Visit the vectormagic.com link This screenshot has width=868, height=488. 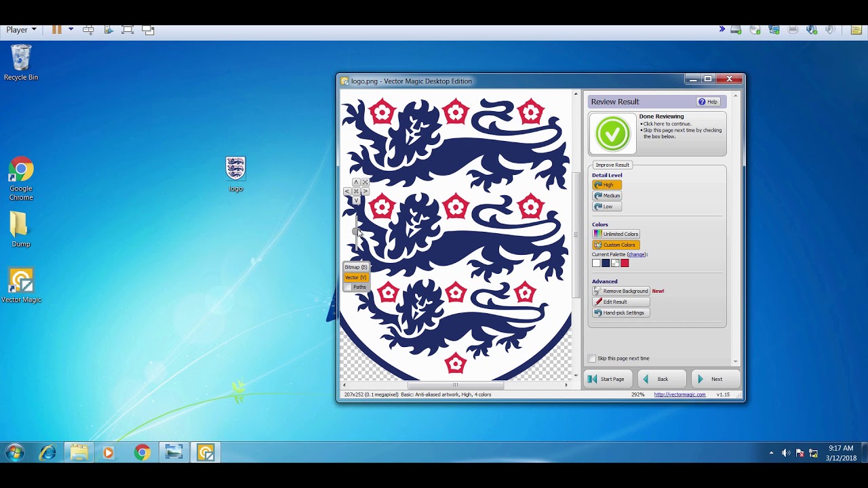[679, 394]
